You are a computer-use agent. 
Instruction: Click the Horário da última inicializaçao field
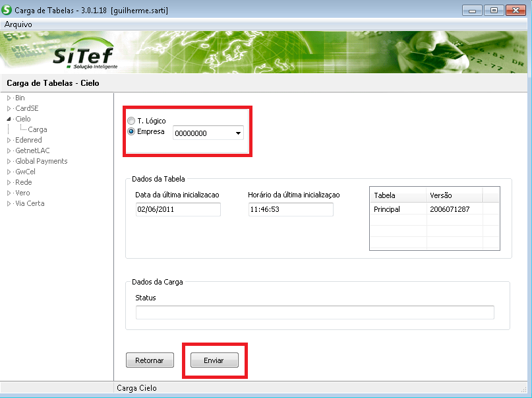pos(291,209)
